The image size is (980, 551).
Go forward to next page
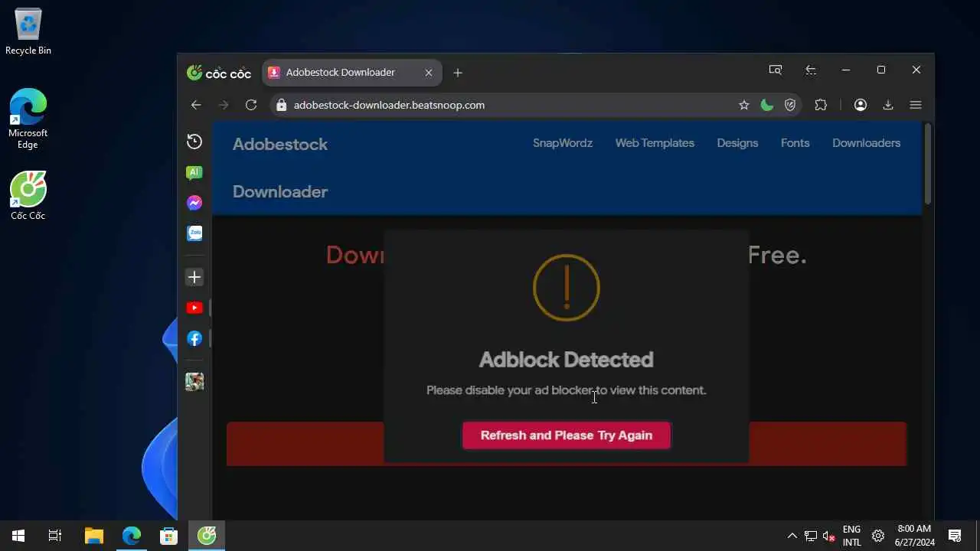point(224,105)
